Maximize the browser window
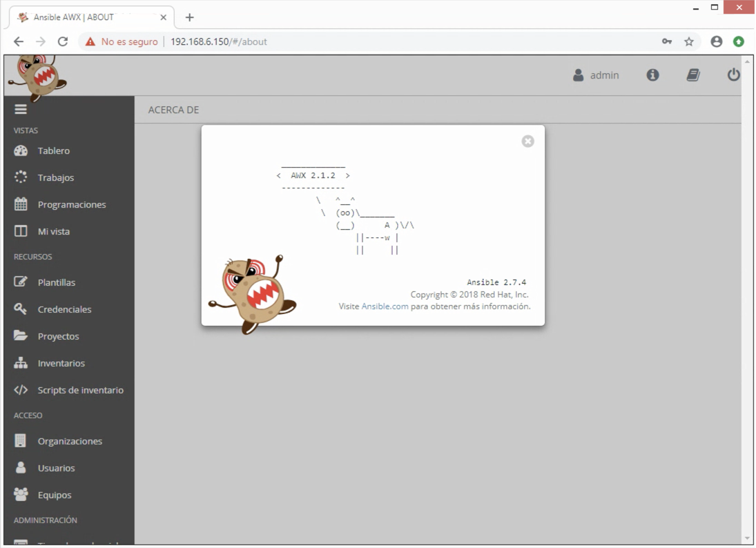Viewport: 756px width, 548px height. pos(715,7)
